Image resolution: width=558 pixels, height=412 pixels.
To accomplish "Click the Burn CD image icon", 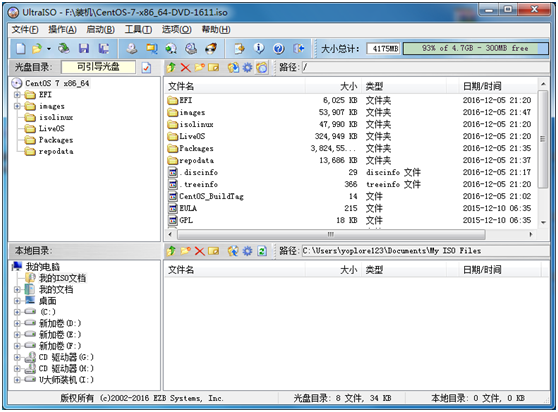I will coord(211,48).
